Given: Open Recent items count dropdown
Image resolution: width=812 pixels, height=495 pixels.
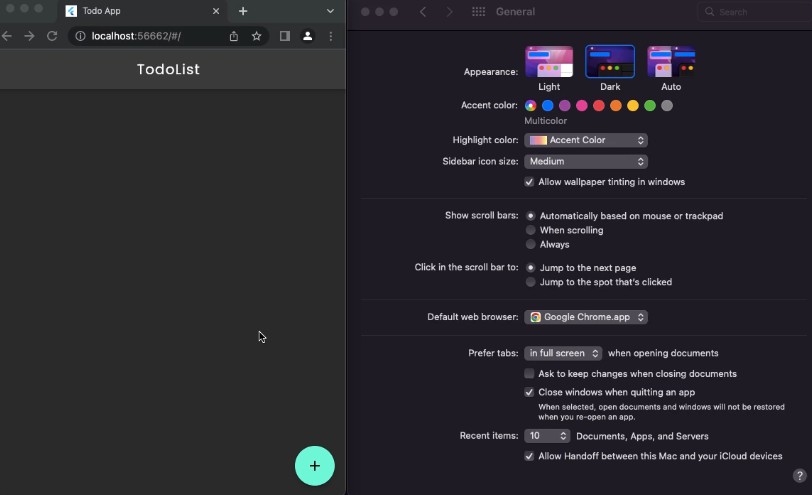Looking at the screenshot, I should (547, 436).
